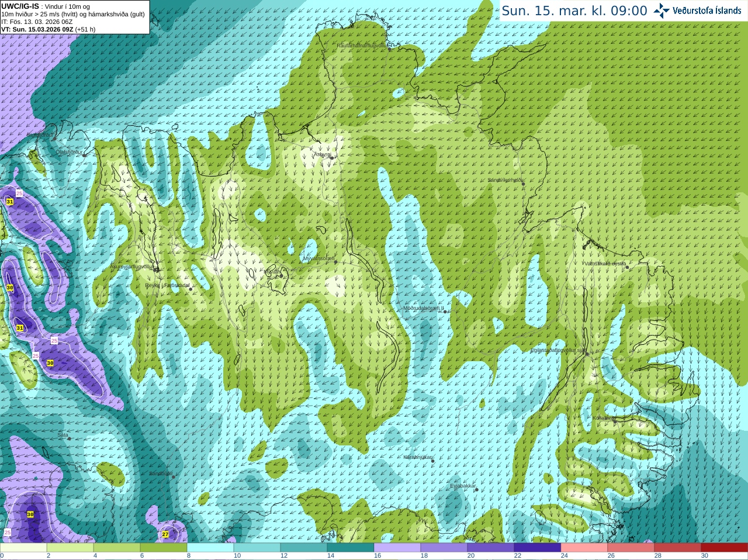Click the Veðurstofa Íslands logo emblem

pos(662,11)
